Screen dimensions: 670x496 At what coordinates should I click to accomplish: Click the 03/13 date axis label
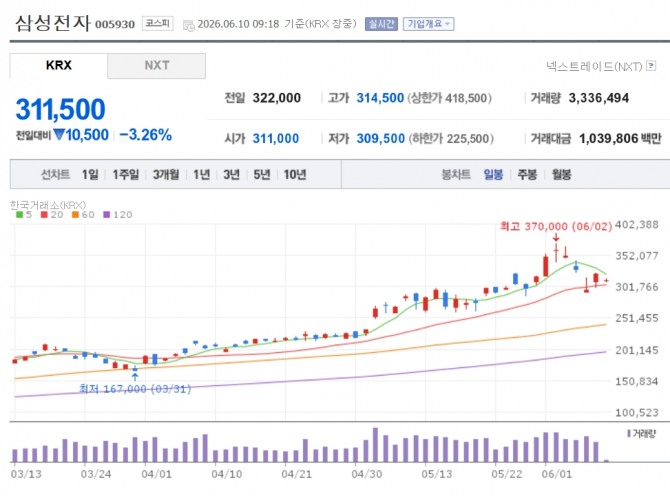point(26,474)
